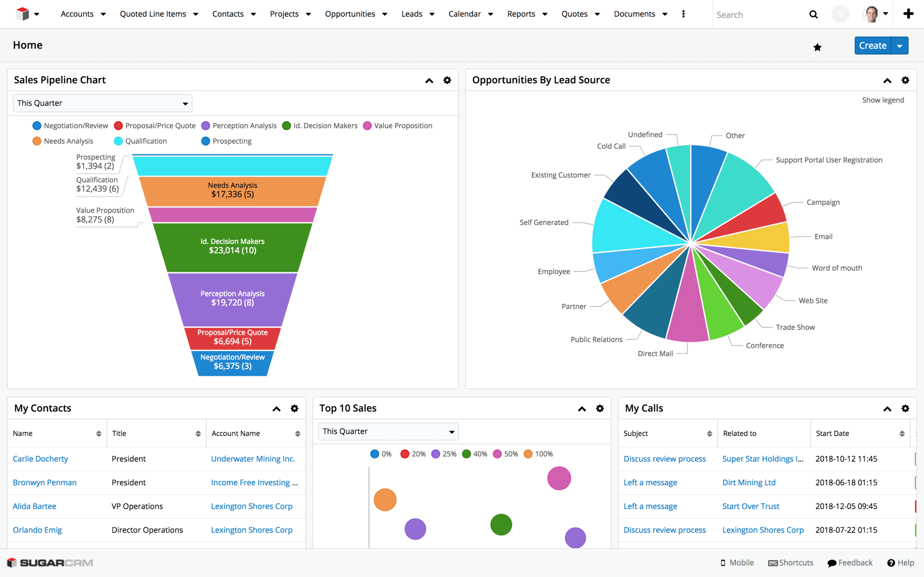The width and height of the screenshot is (924, 577).
Task: Show legend for Opportunities By Lead Source chart
Action: pyautogui.click(x=882, y=100)
